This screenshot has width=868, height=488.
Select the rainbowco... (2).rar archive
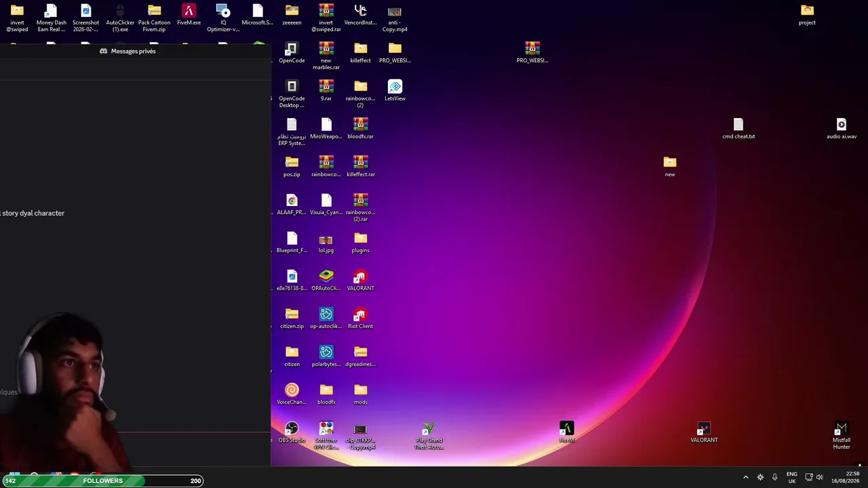(360, 208)
